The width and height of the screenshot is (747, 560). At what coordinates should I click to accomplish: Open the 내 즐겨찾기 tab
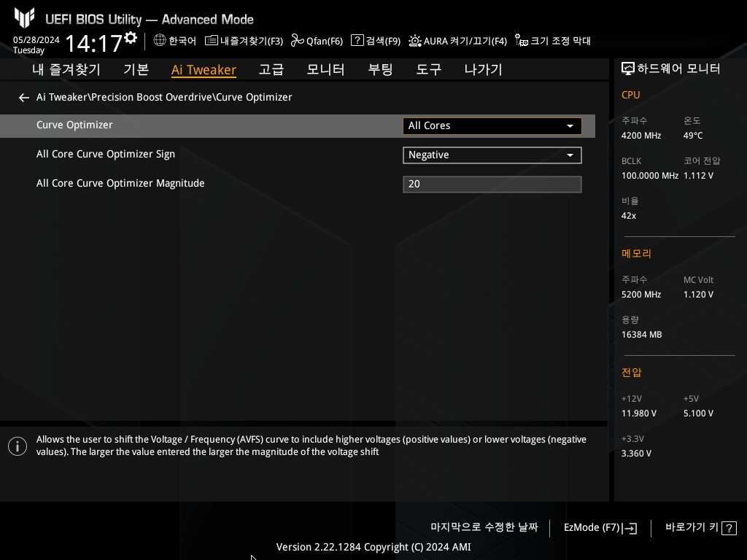point(66,69)
